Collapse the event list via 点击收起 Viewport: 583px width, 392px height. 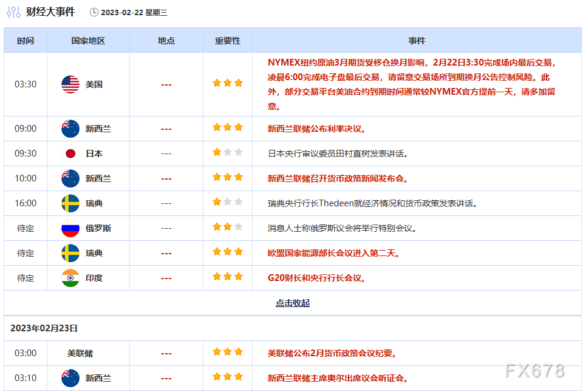[293, 302]
